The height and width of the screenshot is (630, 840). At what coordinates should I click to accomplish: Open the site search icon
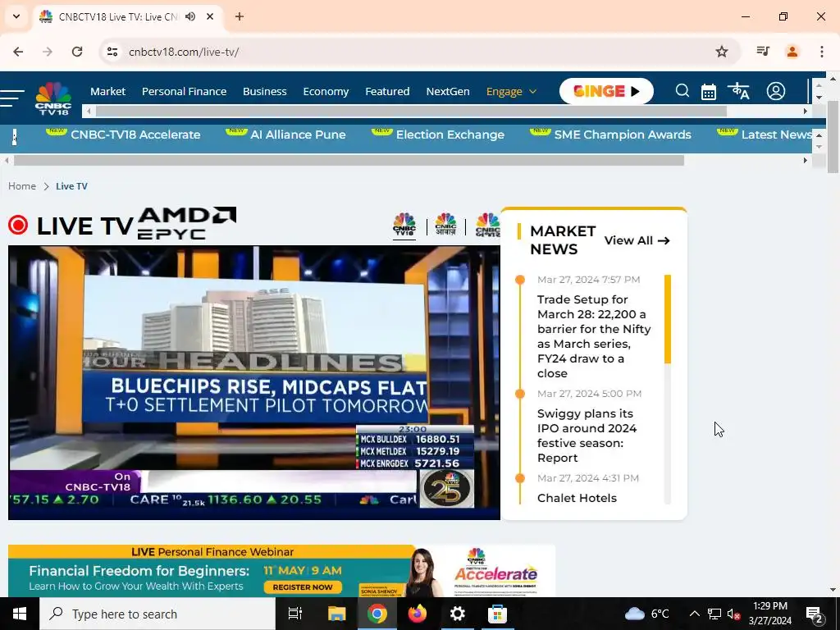682,91
